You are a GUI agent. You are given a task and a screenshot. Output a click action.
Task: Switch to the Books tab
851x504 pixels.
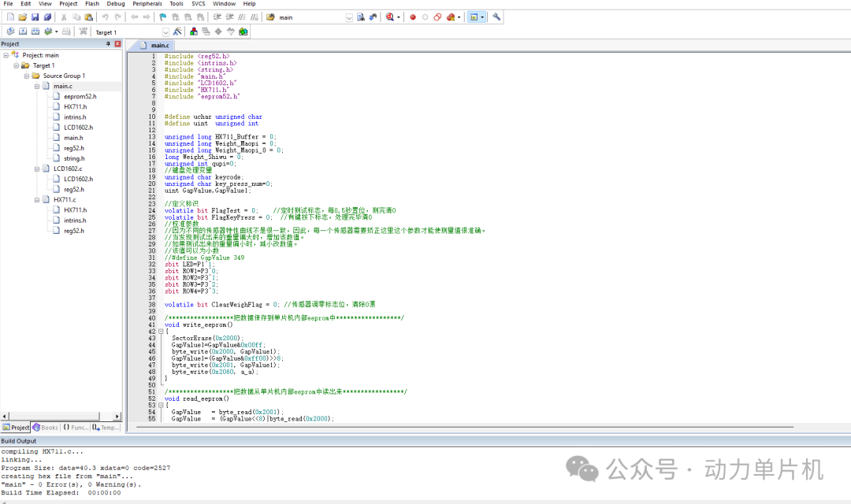[x=45, y=428]
